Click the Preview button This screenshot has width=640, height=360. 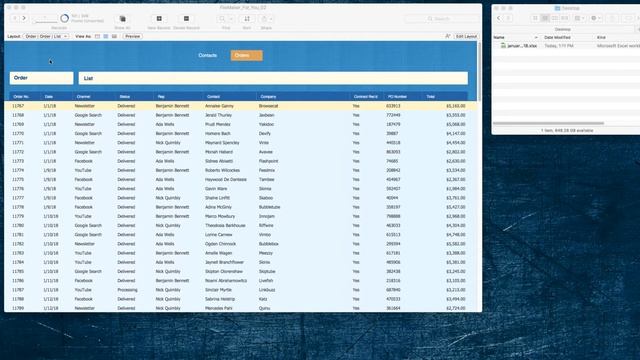click(133, 36)
